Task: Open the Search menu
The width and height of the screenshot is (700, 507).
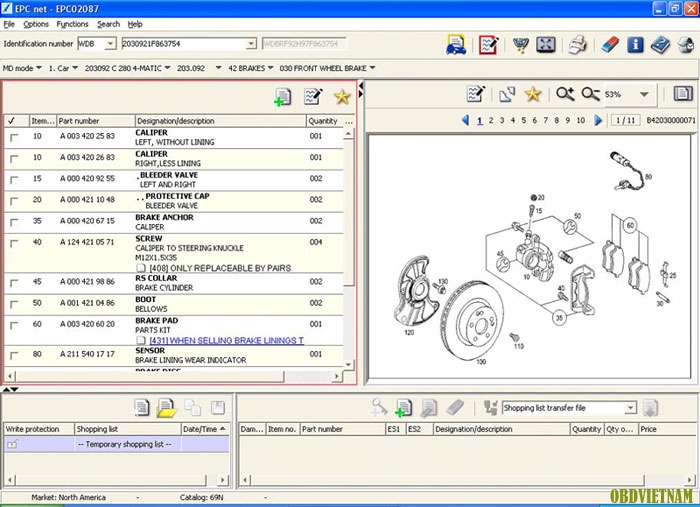Action: pyautogui.click(x=108, y=23)
